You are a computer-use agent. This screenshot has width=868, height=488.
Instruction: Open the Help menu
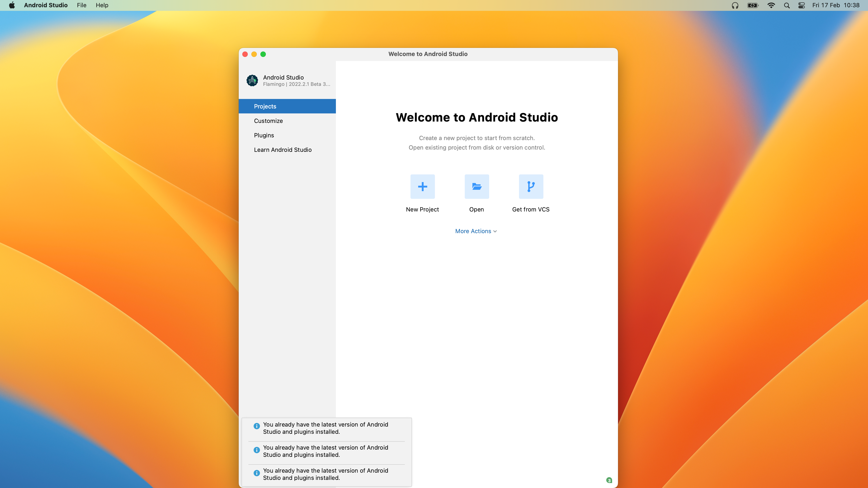tap(102, 5)
